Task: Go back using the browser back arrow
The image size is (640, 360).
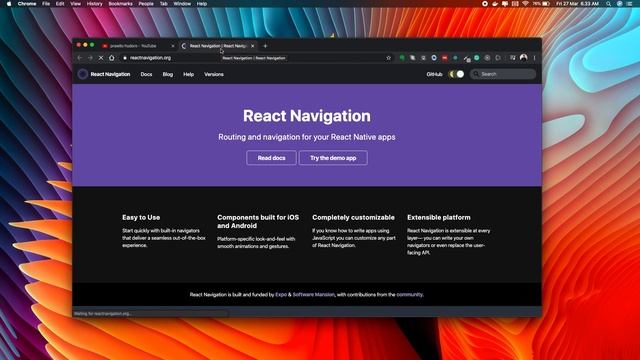Action: (80, 58)
